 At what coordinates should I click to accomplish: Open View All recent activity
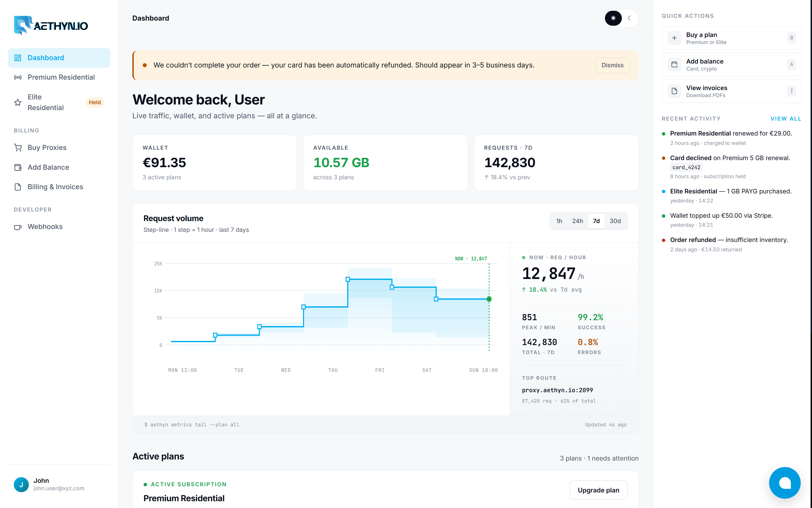785,119
